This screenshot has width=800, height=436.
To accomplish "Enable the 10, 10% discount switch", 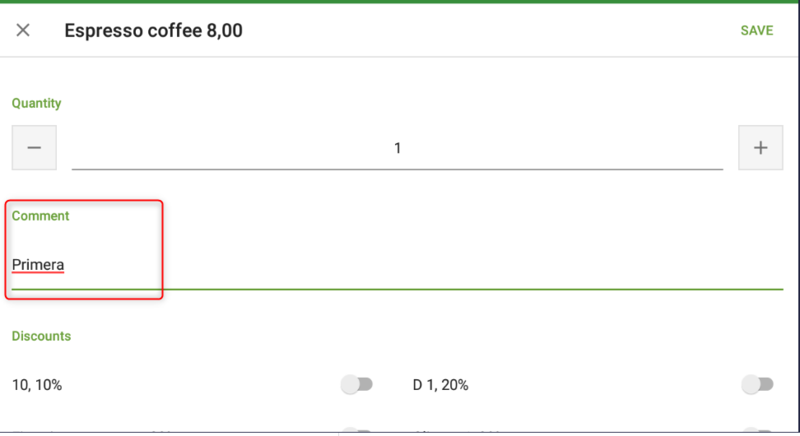I will (356, 384).
